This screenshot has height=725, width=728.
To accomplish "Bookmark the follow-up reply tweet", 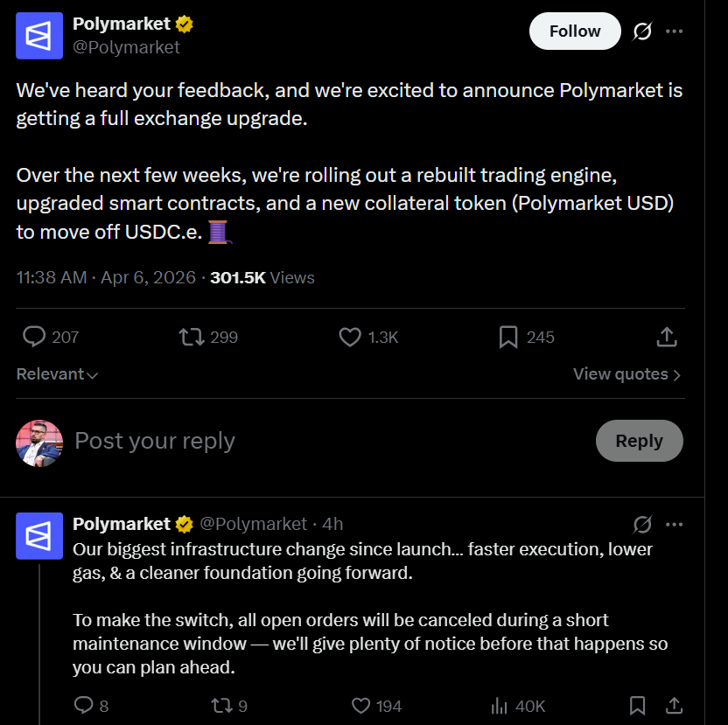I will coord(637,705).
